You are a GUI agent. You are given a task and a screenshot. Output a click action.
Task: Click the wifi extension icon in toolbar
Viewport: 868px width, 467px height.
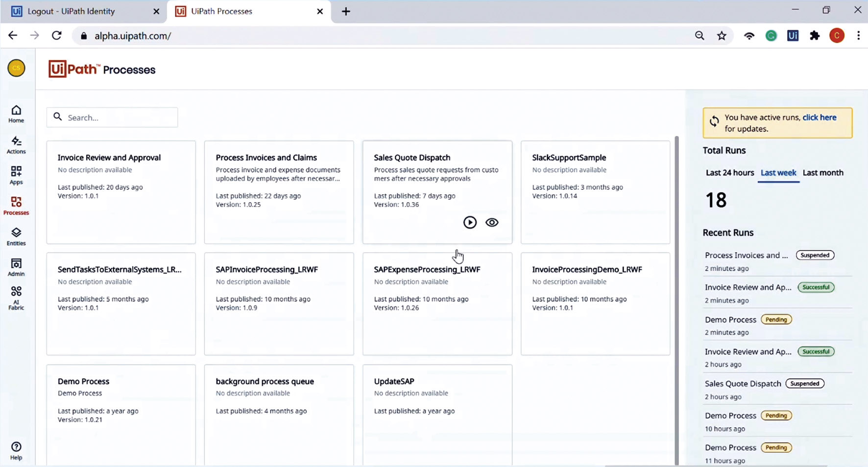[x=749, y=35]
